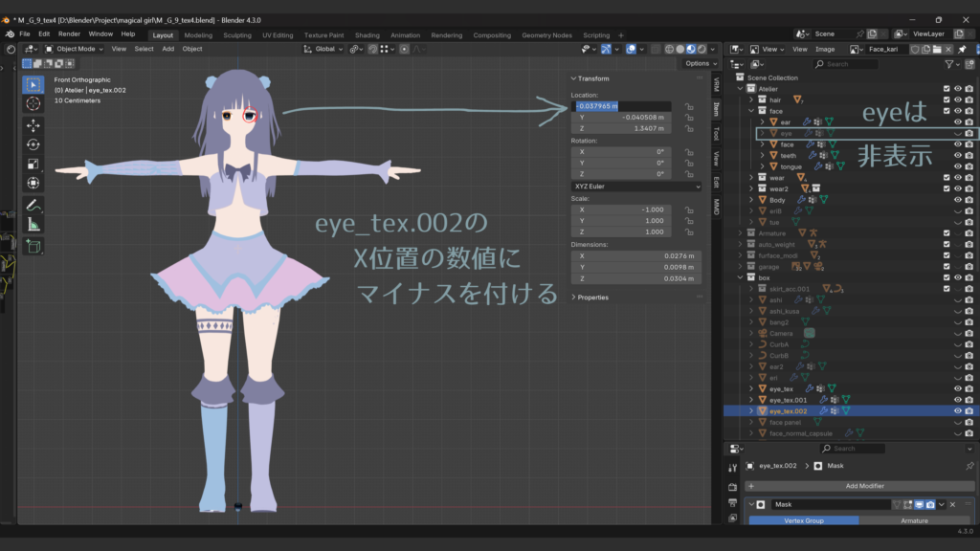The height and width of the screenshot is (551, 980).
Task: Open the Object Mode dropdown
Action: [76, 49]
